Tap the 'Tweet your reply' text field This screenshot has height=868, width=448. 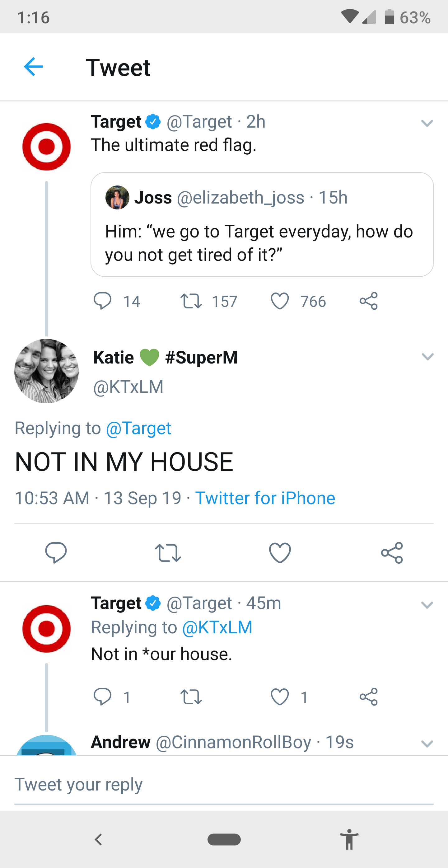pos(224,784)
